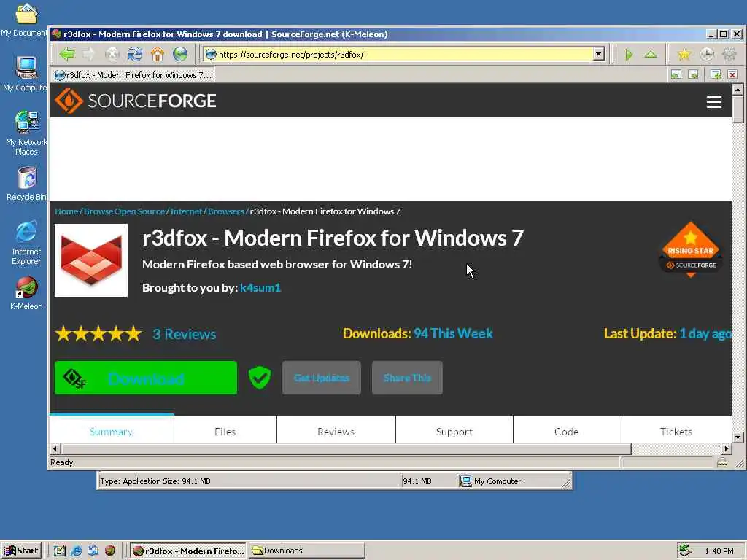Select My Network Places desktop icon
Viewport: 747px width, 560px height.
(x=26, y=133)
